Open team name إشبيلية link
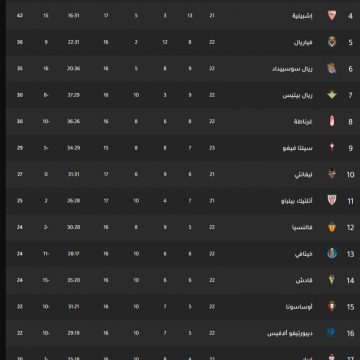Screen dimensions: 360x360 tap(302, 16)
